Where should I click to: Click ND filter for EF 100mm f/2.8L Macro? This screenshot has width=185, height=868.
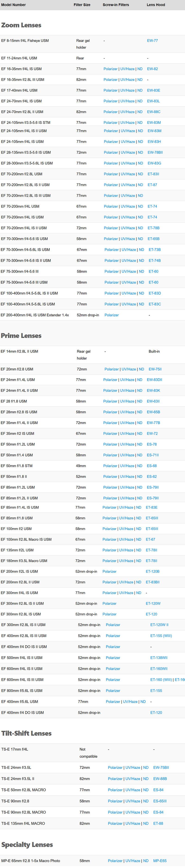click(139, 539)
